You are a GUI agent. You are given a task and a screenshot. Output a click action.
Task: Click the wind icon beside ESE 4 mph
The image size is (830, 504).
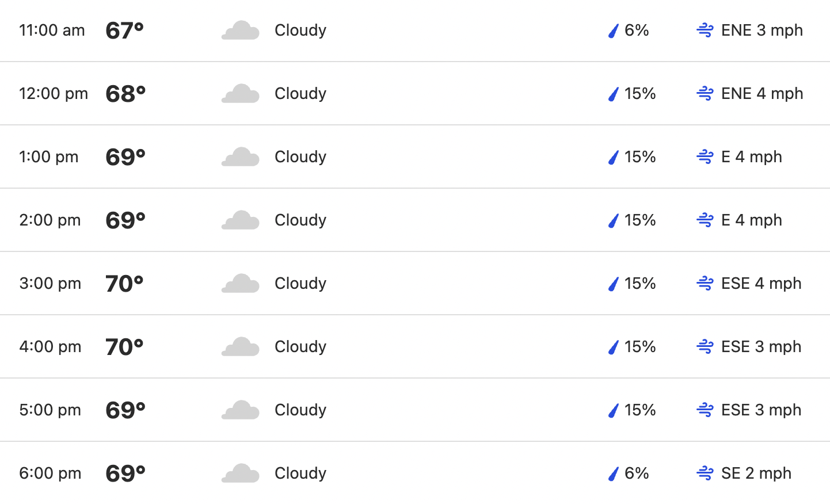(705, 283)
